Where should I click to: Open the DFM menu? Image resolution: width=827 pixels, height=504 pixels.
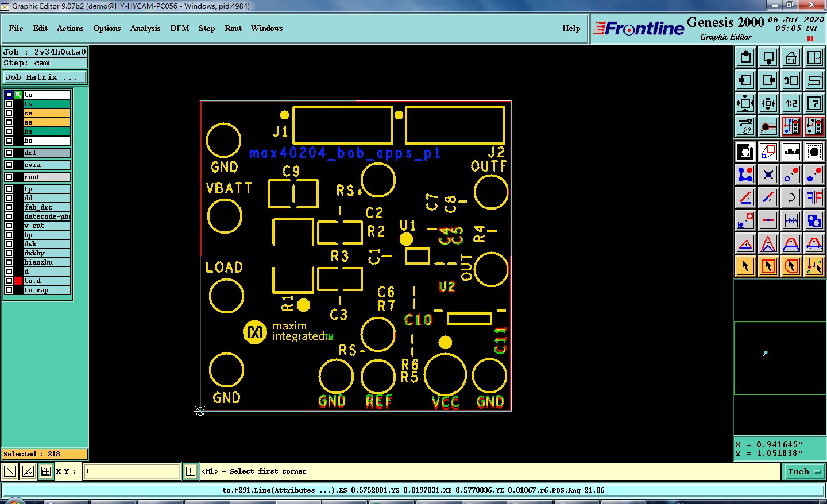[180, 28]
